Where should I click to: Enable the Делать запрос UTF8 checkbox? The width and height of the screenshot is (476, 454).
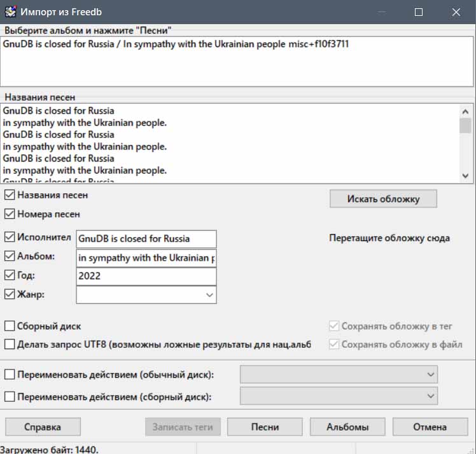click(x=10, y=344)
